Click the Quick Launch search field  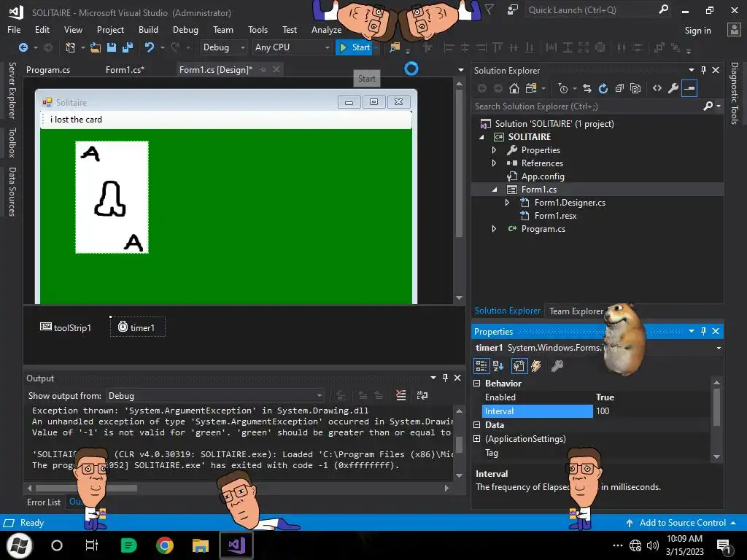click(x=591, y=10)
